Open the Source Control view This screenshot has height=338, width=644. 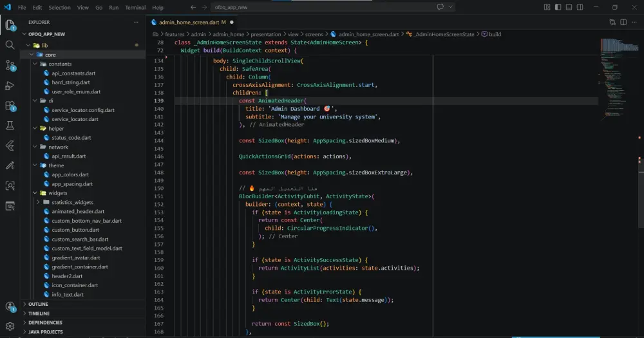pos(10,65)
